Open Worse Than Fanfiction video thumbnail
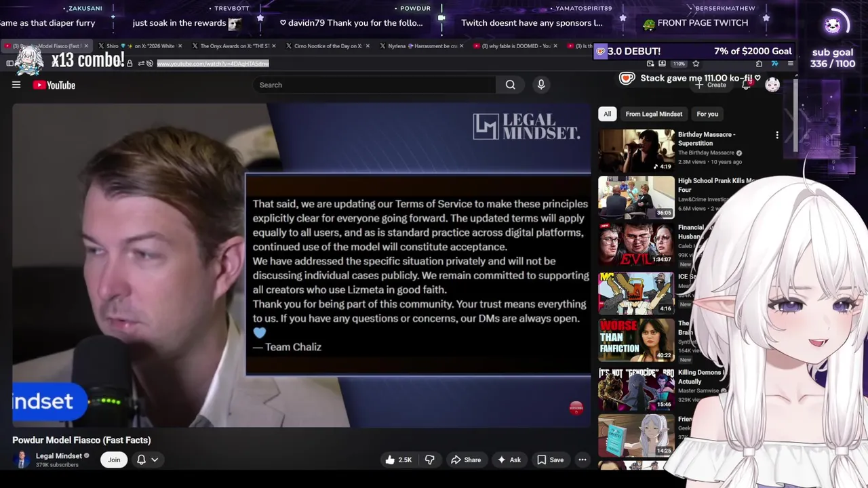 tap(636, 340)
